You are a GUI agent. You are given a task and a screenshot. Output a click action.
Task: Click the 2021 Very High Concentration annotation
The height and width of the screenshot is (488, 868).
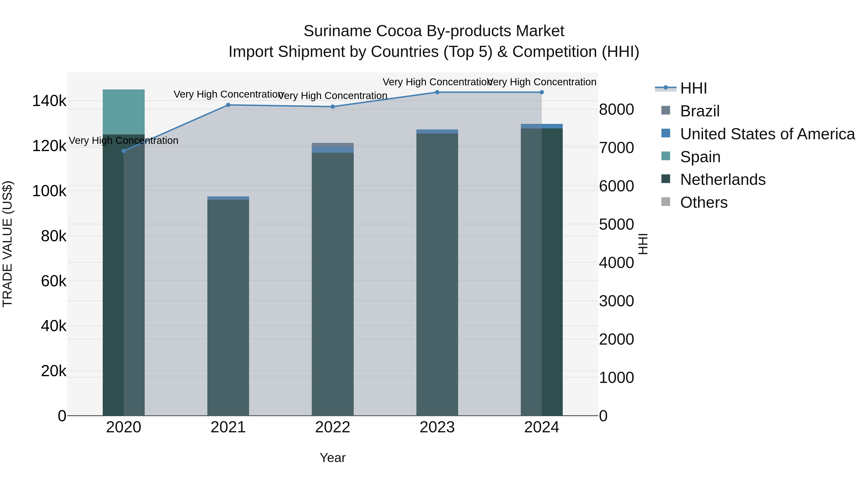(228, 94)
